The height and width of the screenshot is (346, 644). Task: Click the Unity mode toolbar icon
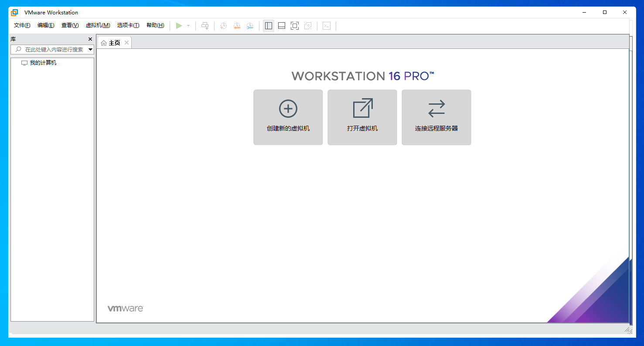308,26
